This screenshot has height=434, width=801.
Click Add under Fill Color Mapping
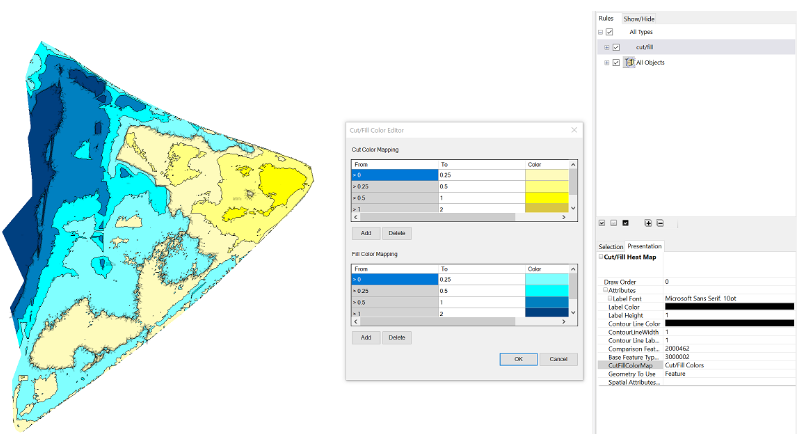pos(366,337)
